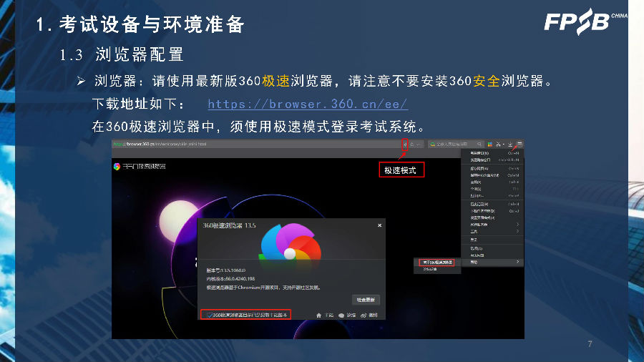Click the scissors screenshot tool icon

point(498,145)
